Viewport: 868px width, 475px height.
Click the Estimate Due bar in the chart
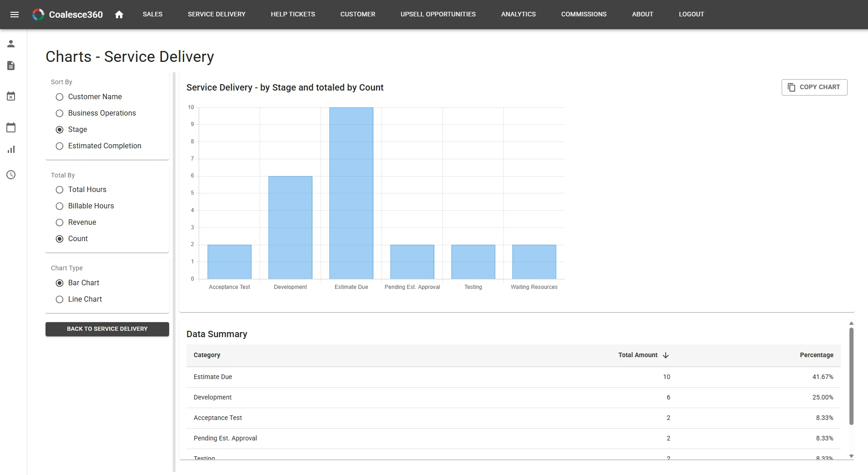click(351, 191)
